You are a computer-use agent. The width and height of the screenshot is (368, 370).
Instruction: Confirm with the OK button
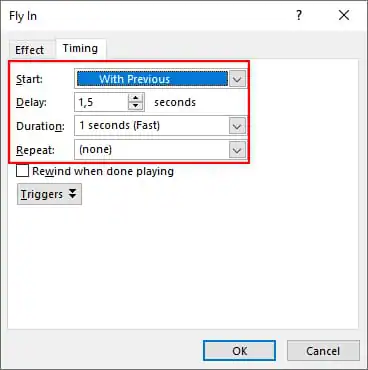pos(239,351)
